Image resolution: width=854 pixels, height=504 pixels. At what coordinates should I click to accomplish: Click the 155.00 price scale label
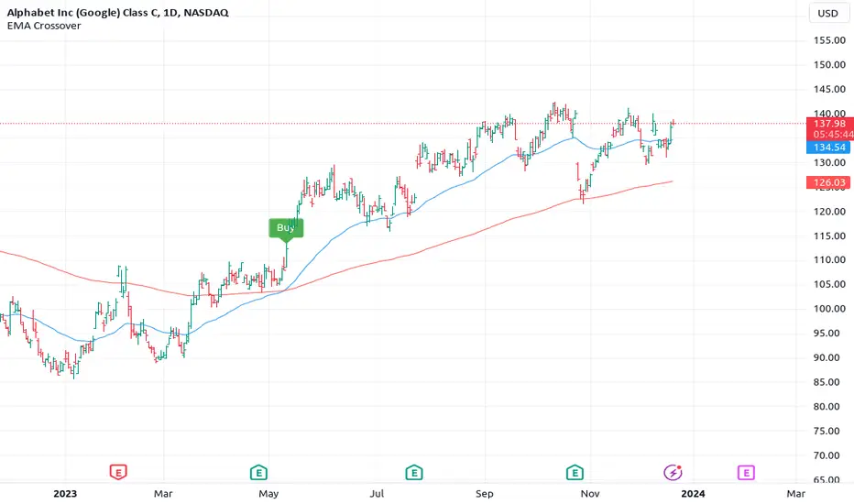click(829, 40)
